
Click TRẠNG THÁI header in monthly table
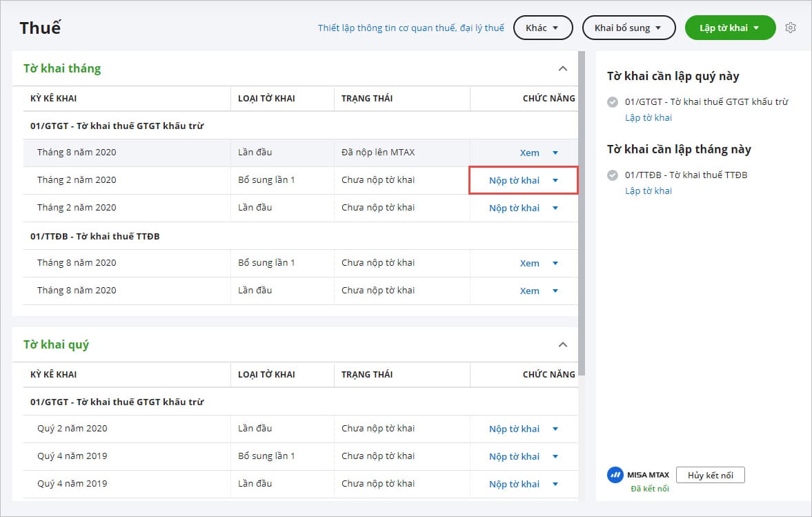[x=366, y=99]
